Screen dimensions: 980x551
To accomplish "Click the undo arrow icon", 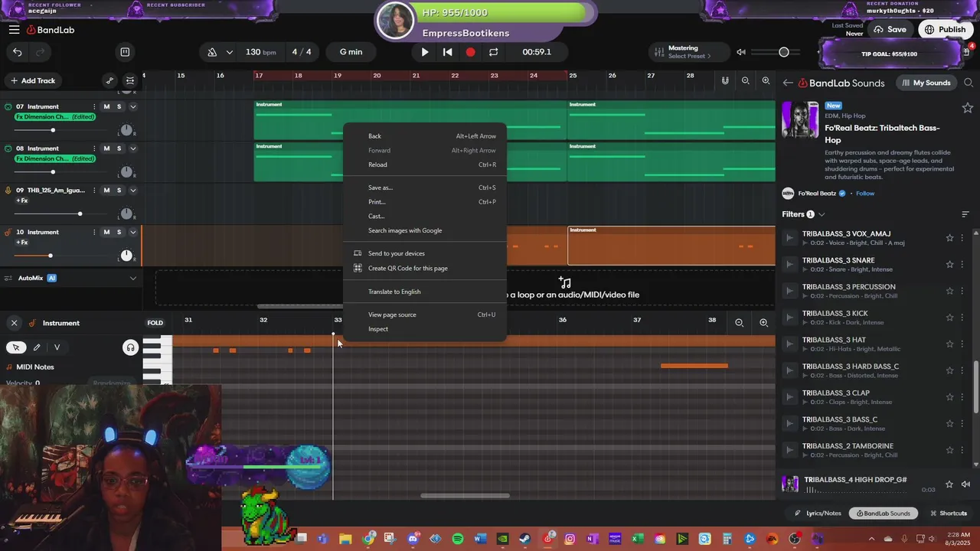I will pos(18,52).
